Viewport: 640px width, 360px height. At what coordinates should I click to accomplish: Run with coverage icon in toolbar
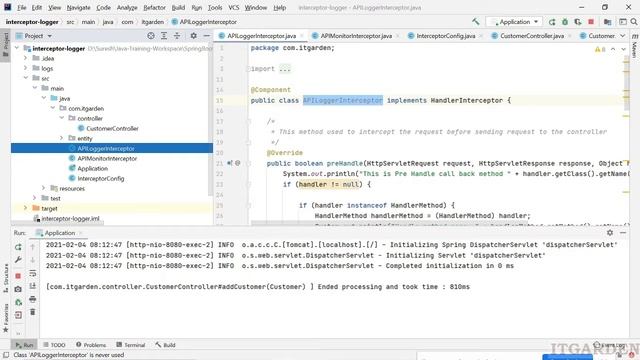(x=578, y=22)
